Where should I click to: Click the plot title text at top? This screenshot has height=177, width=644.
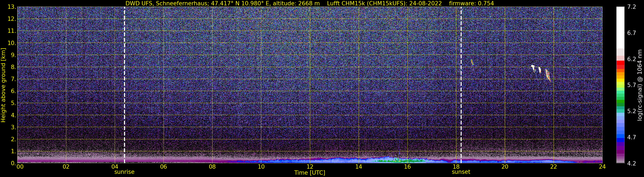pyautogui.click(x=309, y=3)
